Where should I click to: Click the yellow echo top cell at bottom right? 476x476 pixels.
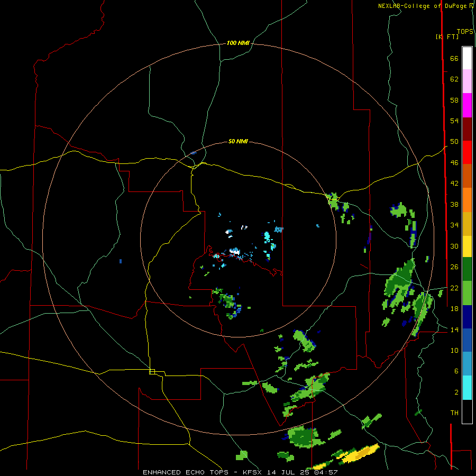point(360,454)
